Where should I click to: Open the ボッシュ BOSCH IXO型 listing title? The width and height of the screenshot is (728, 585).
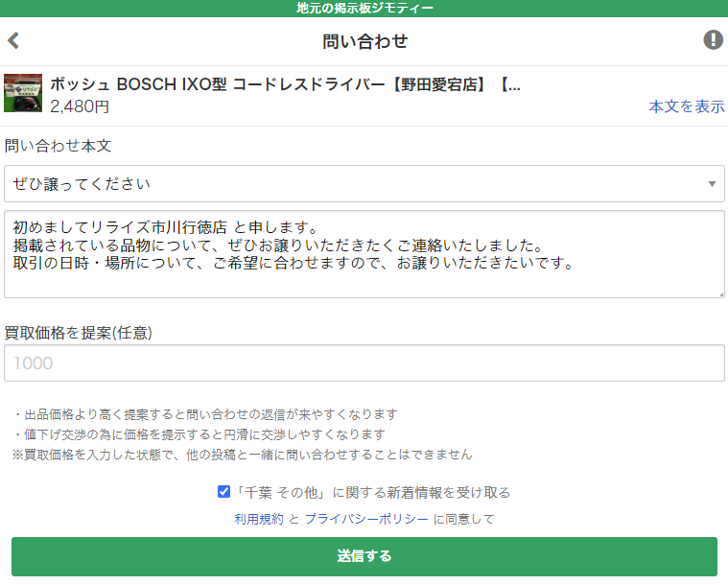pos(285,83)
